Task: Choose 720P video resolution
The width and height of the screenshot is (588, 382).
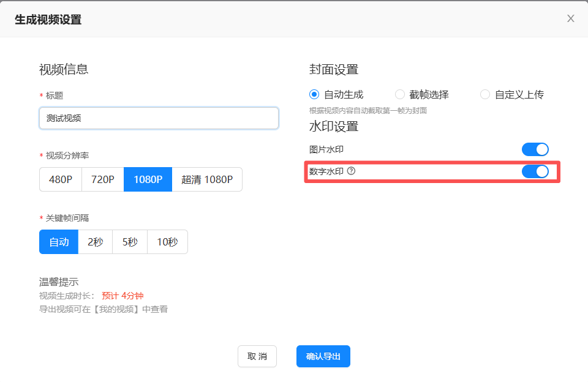Action: [103, 179]
